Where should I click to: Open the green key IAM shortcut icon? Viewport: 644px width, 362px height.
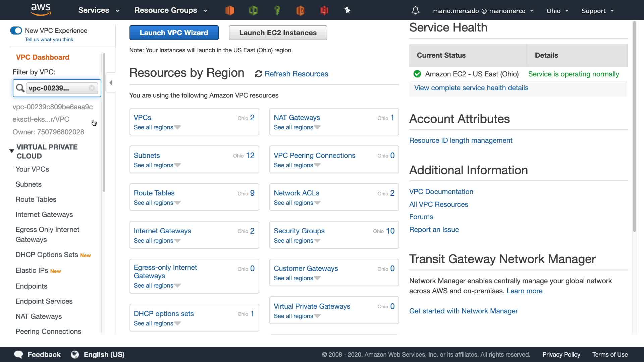[x=277, y=10]
